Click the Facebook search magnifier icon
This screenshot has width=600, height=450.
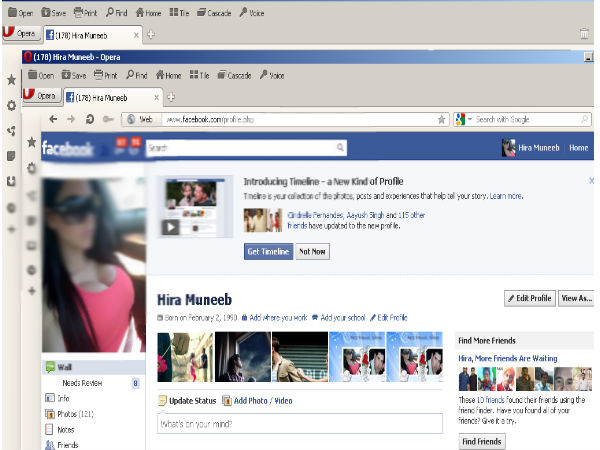[x=340, y=147]
